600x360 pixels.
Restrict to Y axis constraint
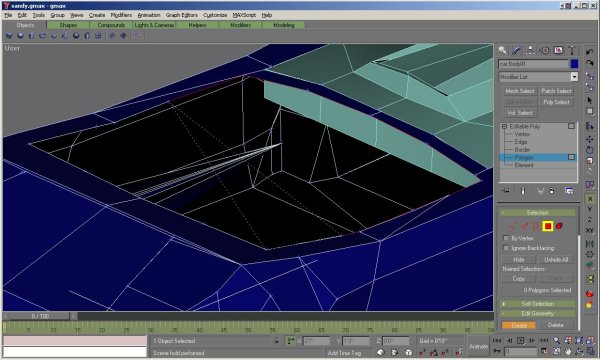590,209
